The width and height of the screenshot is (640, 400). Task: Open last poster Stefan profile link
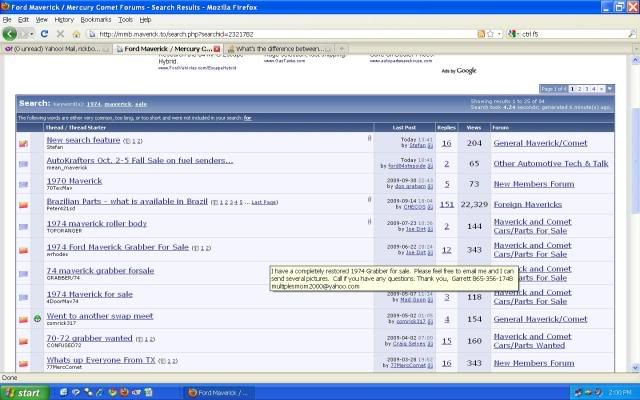point(418,145)
